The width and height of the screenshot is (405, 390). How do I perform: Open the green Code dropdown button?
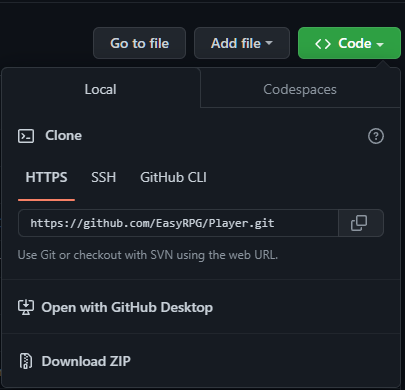[x=349, y=43]
